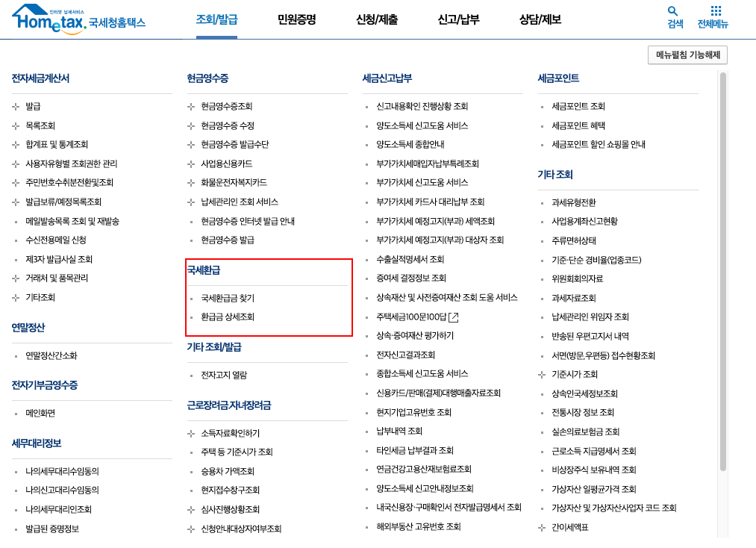This screenshot has height=548, width=756.
Task: Open 연말정산간소화 link
Action: pos(51,356)
